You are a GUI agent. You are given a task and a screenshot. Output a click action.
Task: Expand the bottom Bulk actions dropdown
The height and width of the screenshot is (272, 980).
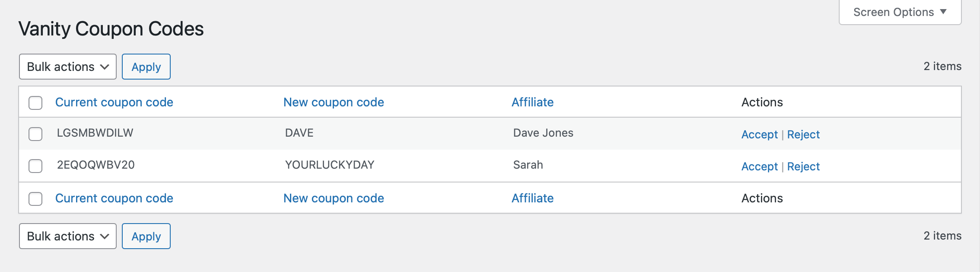(x=68, y=236)
